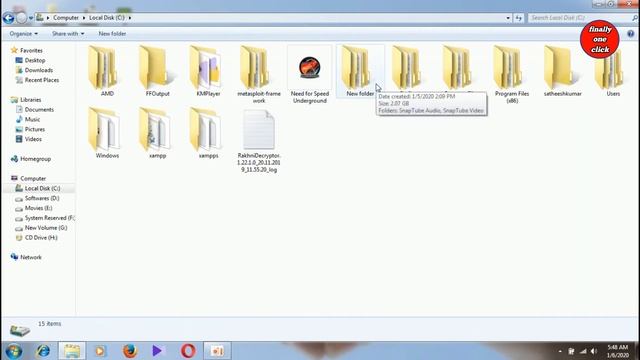The height and width of the screenshot is (360, 640).
Task: Click the Refresh button beside address bar
Action: 518,18
